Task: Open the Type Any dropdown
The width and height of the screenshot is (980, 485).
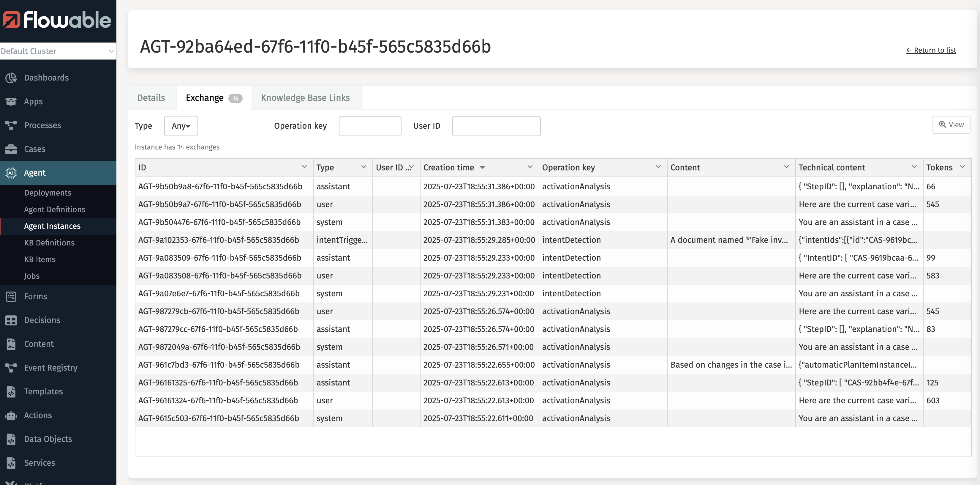Action: (x=181, y=126)
